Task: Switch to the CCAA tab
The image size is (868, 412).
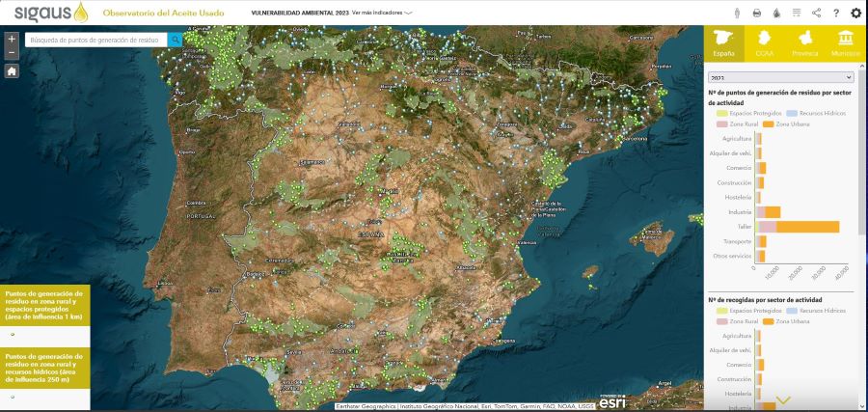Action: coord(764,43)
